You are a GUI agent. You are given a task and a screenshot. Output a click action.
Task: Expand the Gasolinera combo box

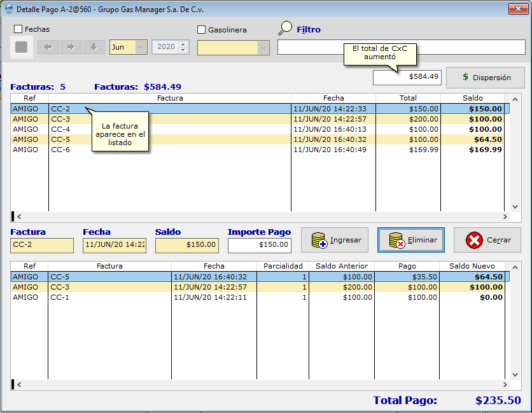click(x=263, y=48)
